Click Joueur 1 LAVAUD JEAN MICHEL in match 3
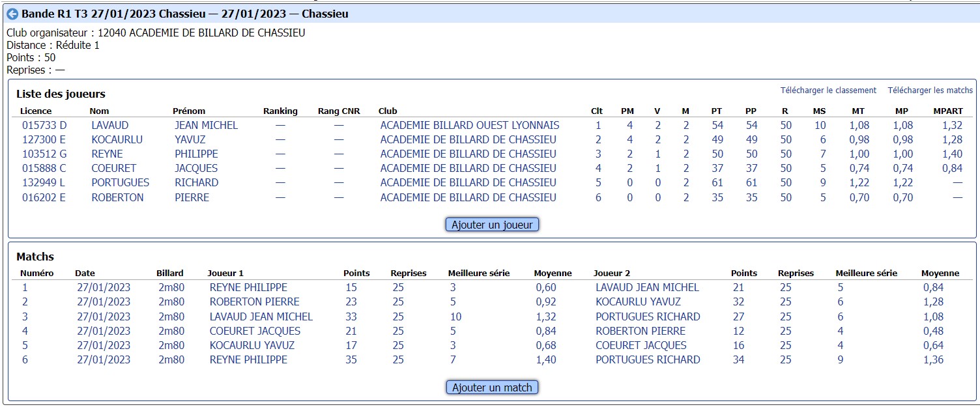980x407 pixels. [261, 316]
